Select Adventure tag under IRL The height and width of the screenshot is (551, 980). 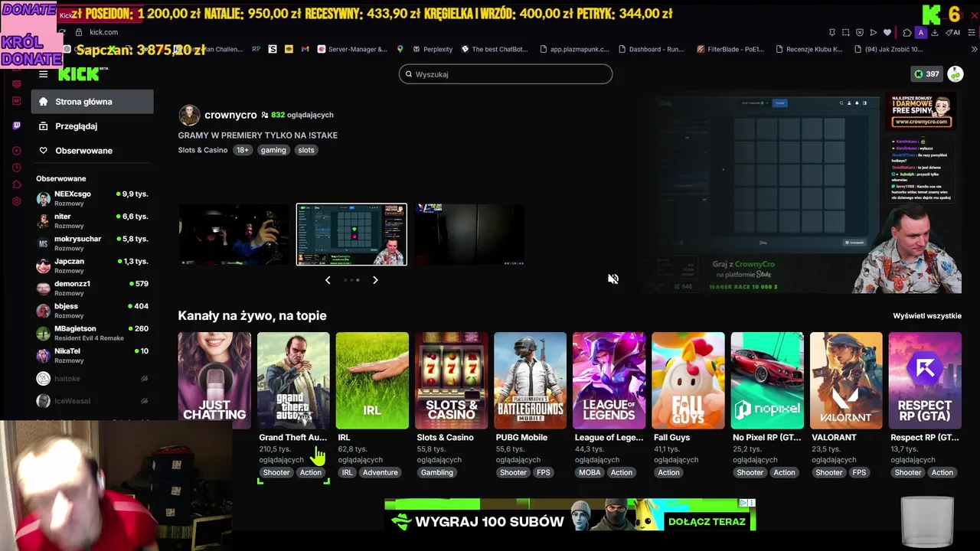381,472
